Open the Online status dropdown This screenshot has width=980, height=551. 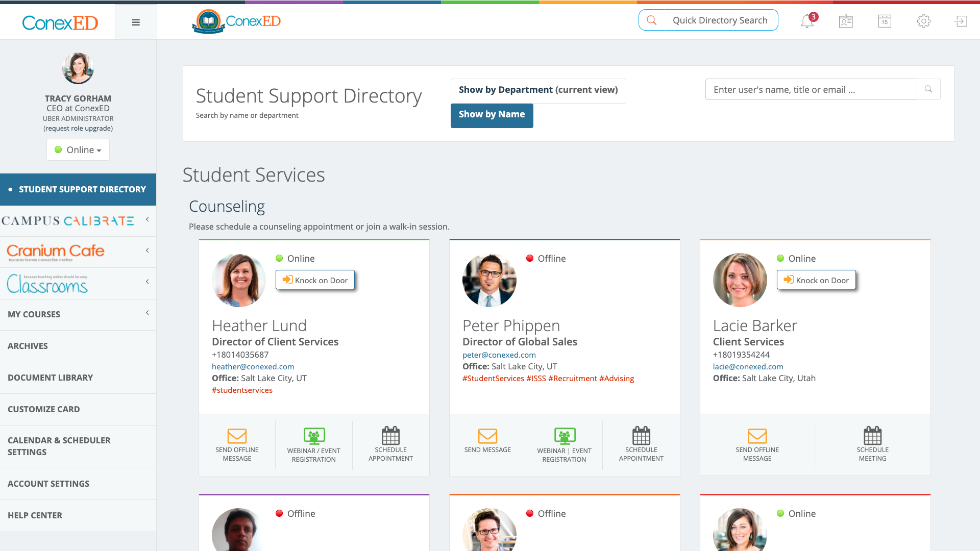[78, 150]
